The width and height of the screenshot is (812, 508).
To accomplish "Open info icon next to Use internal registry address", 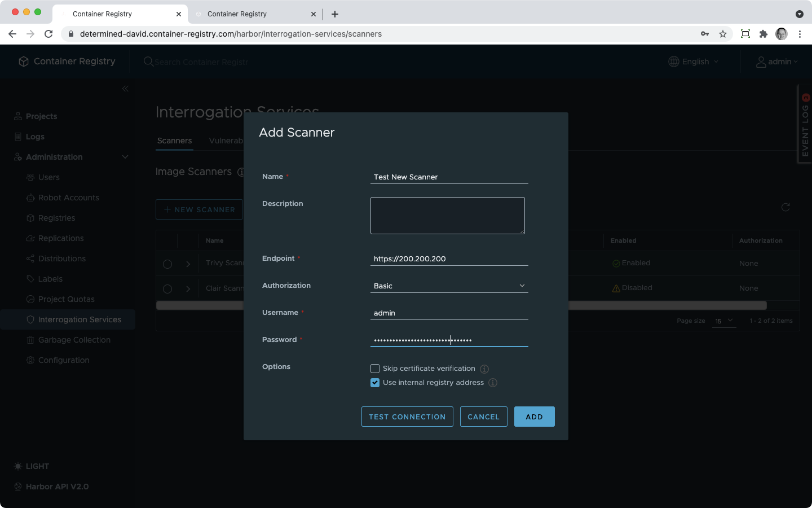I will [493, 383].
